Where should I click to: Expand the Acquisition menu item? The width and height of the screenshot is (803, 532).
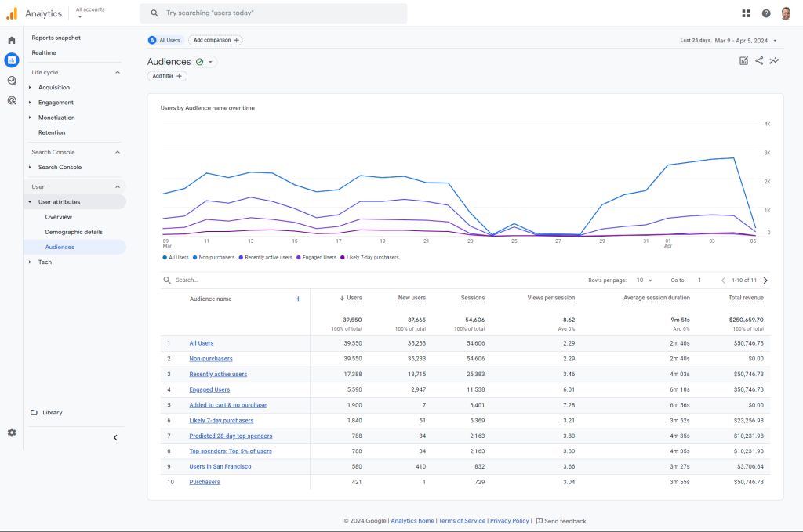[x=30, y=88]
